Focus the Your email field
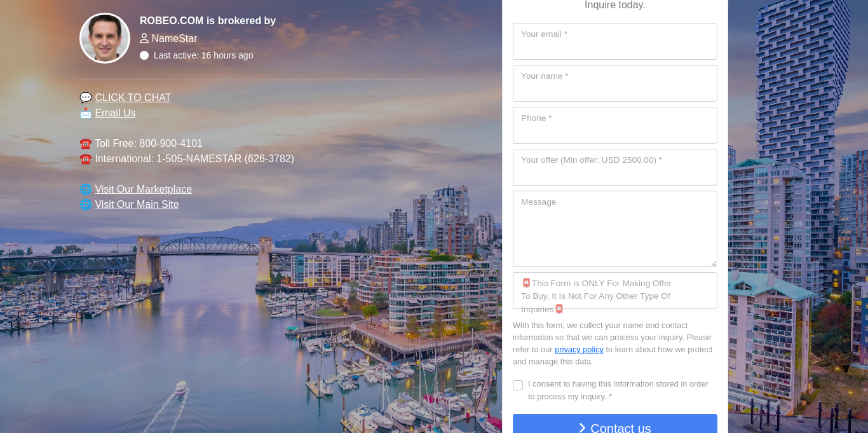Screen dimensions: 868x433 point(615,41)
